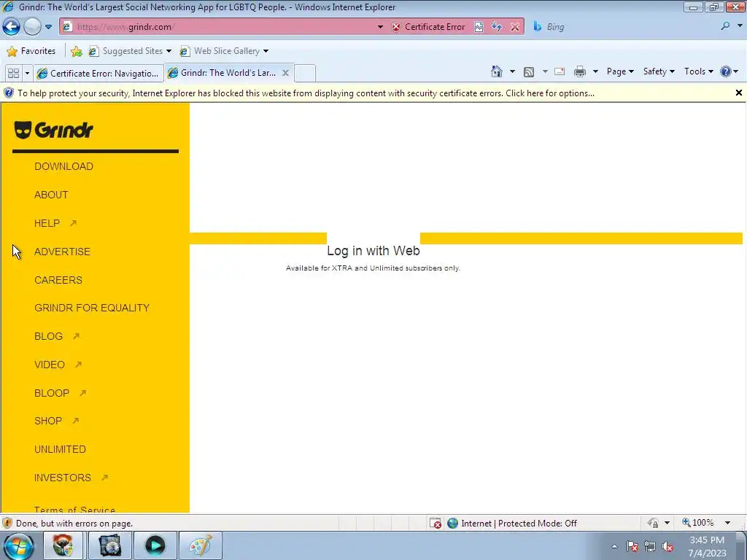This screenshot has width=747, height=560.
Task: Expand the Feeds dropdown arrow
Action: [545, 71]
